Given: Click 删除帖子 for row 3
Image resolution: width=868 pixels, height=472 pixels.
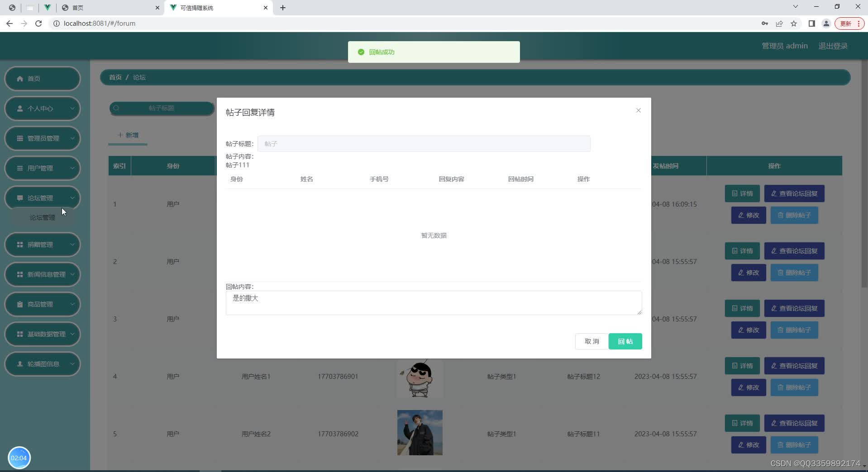Looking at the screenshot, I should (x=794, y=330).
